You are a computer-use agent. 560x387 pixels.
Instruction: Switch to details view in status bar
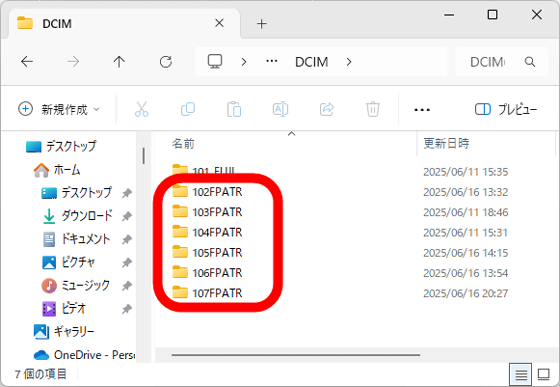click(520, 375)
